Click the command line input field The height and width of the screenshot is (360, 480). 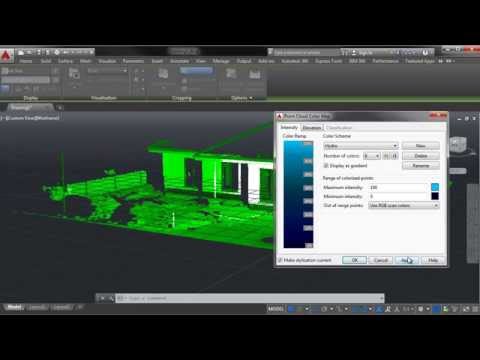pos(250,298)
